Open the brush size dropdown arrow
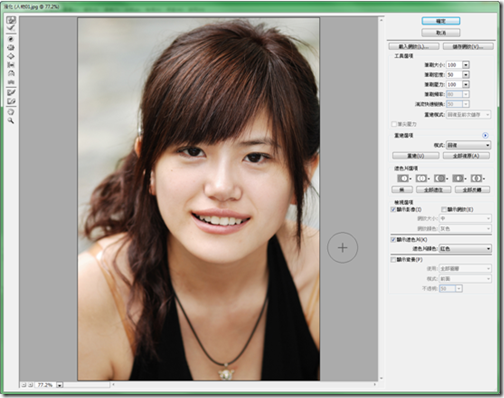This screenshot has height=398, width=504. (x=466, y=65)
